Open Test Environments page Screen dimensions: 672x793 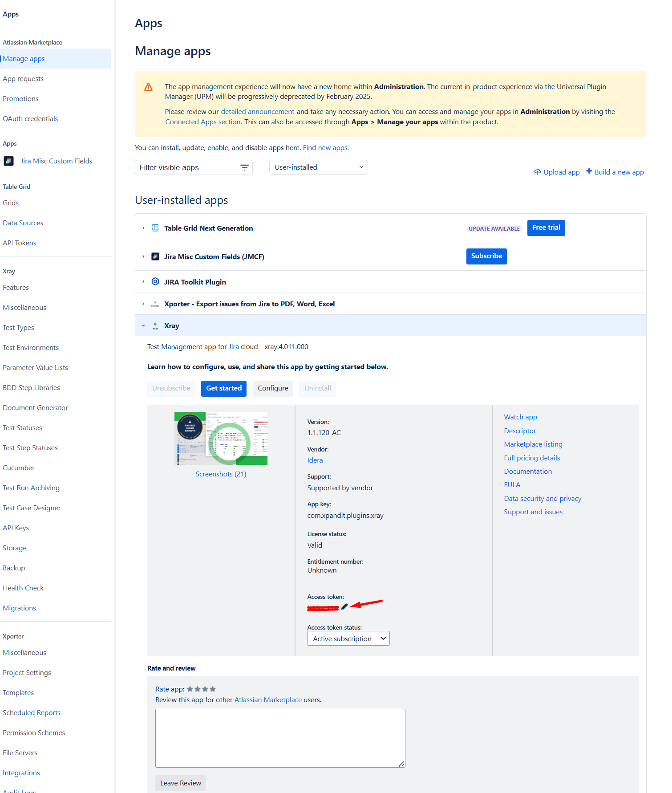(31, 347)
